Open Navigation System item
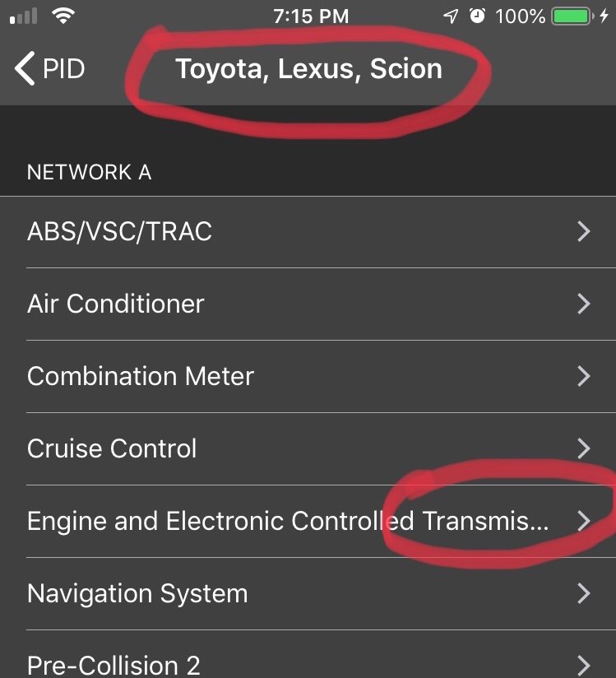Screen dimensions: 616x678 308,593
